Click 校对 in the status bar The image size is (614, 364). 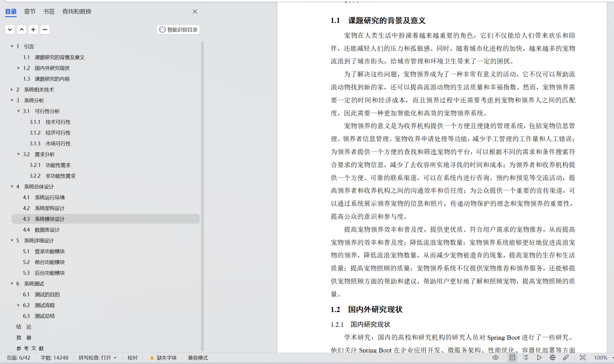coord(132,358)
